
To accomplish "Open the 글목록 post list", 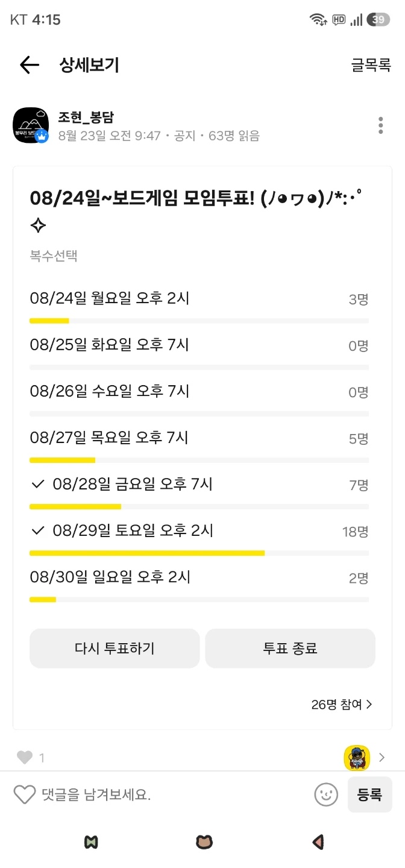I will pos(371,65).
